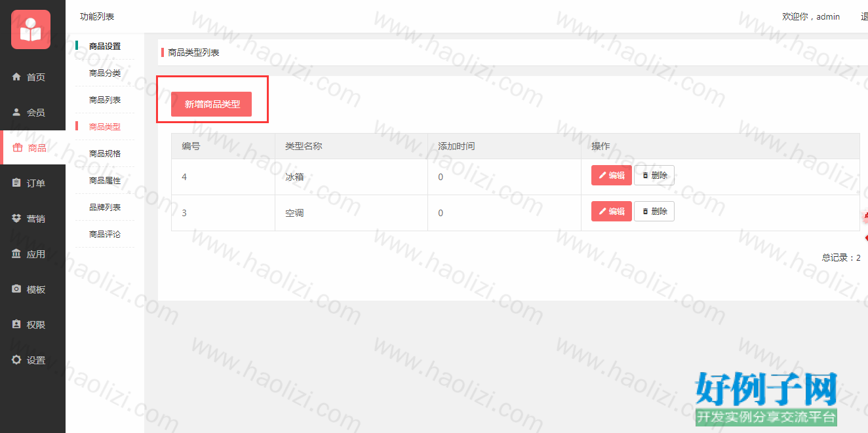Image resolution: width=868 pixels, height=433 pixels.
Task: Go to 商品列表 submenu item
Action: pyautogui.click(x=105, y=100)
